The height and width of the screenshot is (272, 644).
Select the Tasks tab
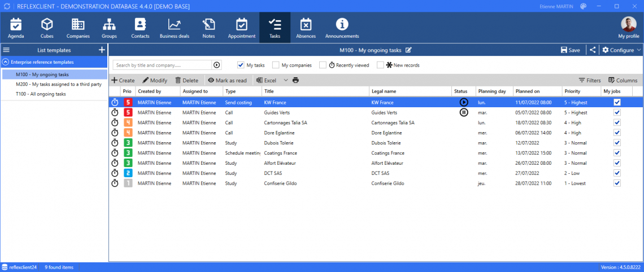point(275,28)
